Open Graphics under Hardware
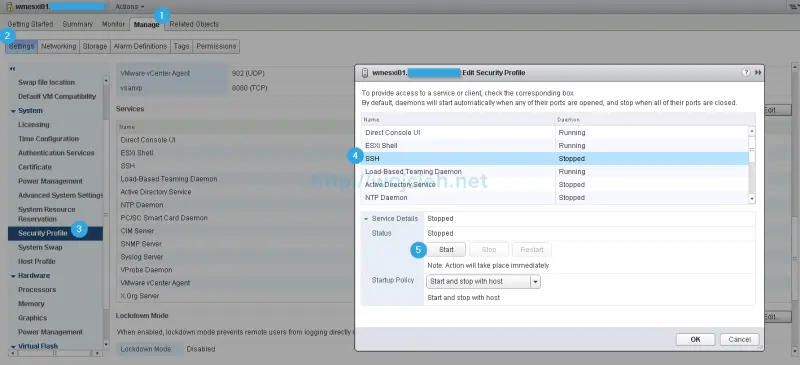 [x=32, y=318]
